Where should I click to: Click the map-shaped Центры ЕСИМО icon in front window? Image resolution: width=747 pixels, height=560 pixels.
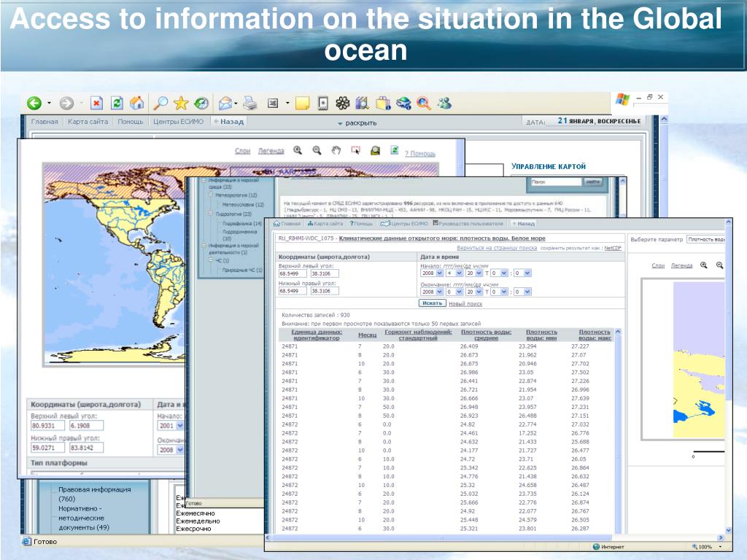385,223
